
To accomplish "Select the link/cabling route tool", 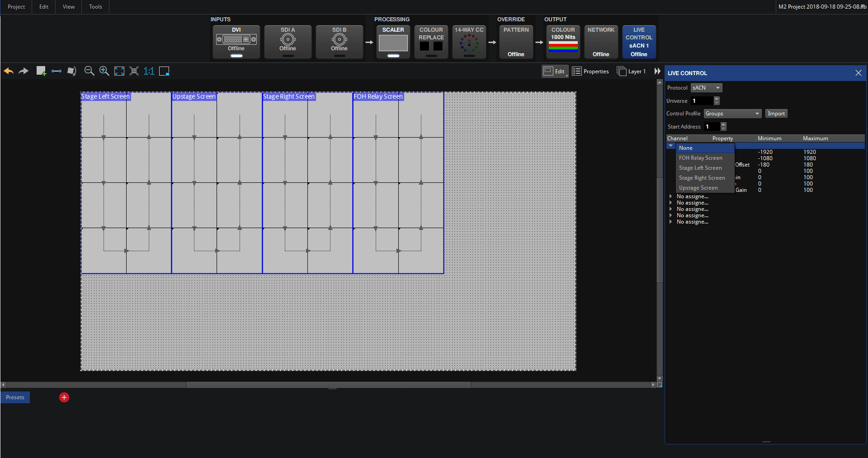I will click(57, 71).
